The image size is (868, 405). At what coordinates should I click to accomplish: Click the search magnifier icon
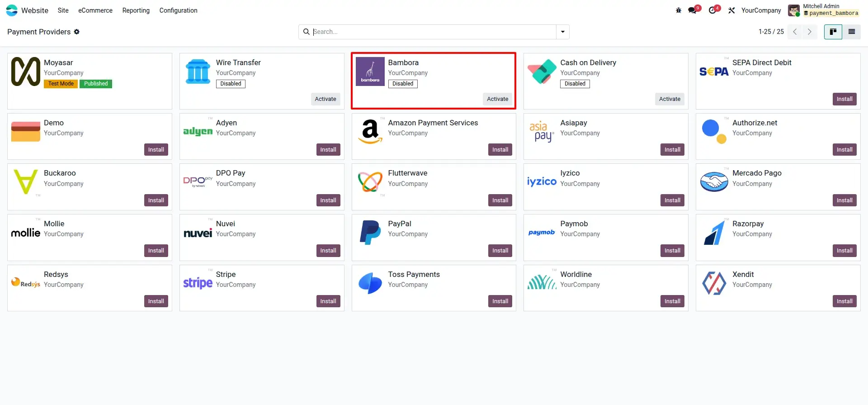306,32
